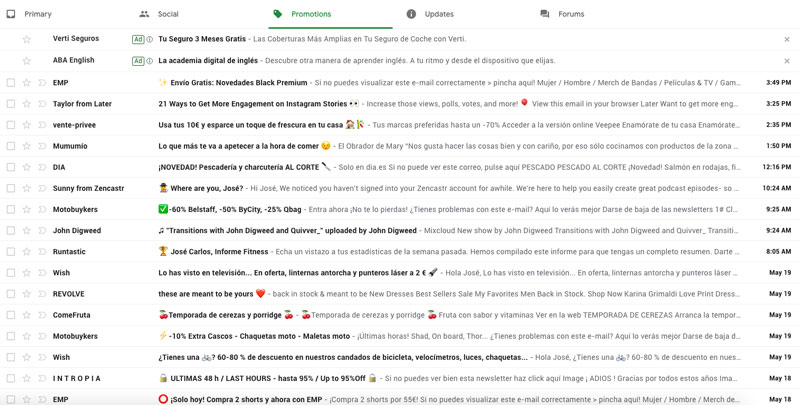The height and width of the screenshot is (405, 800).
Task: Star the Taylor from Later email
Action: pyautogui.click(x=27, y=104)
